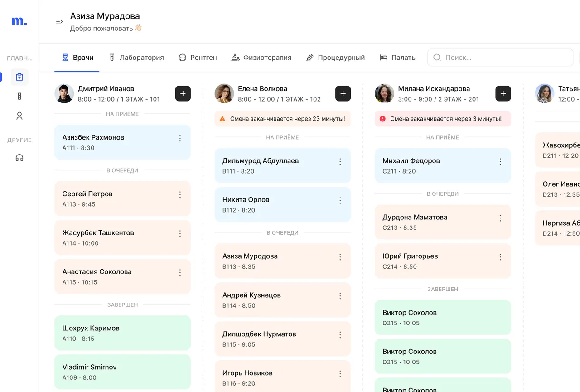The width and height of the screenshot is (580, 392).
Task: Click the blue 'm.' logo
Action: 19,21
